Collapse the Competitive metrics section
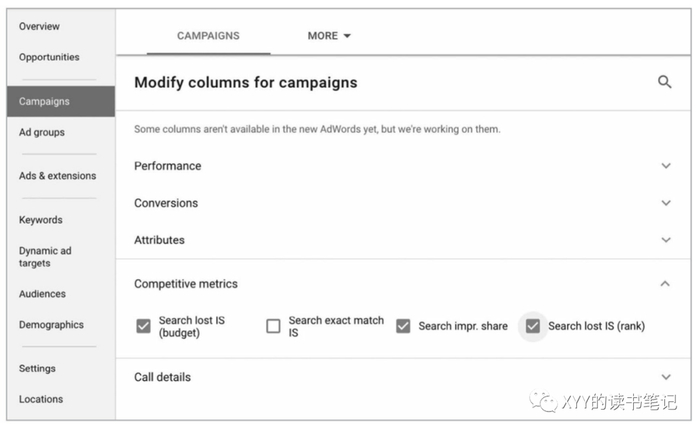Screen dimensions: 700x433 click(x=666, y=284)
